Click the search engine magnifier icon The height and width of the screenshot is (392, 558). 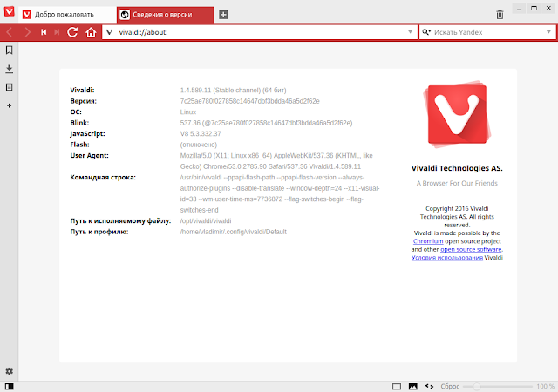tap(426, 32)
